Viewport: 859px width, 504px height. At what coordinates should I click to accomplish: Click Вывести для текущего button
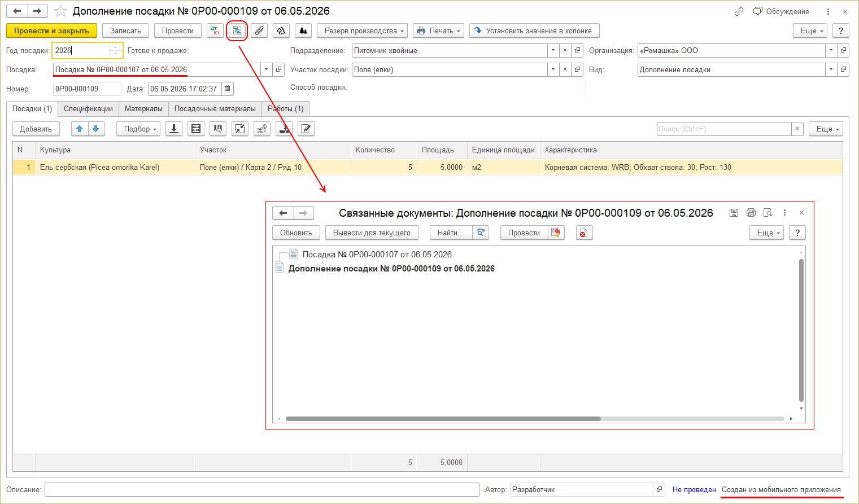[x=372, y=233]
